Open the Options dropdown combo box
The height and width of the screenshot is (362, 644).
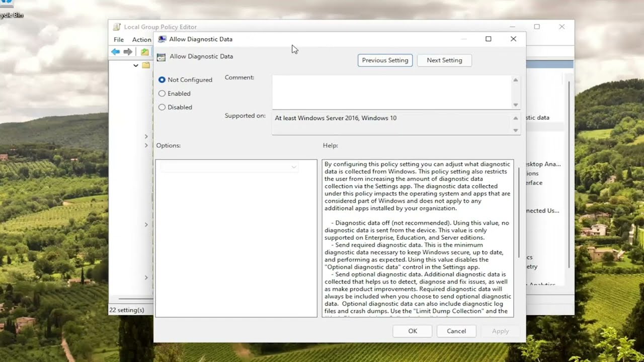229,167
